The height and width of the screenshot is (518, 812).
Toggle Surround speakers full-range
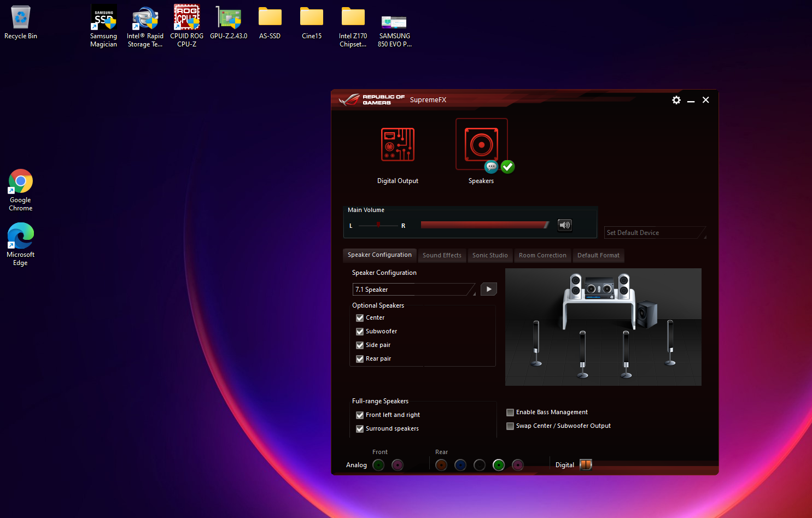pyautogui.click(x=360, y=429)
